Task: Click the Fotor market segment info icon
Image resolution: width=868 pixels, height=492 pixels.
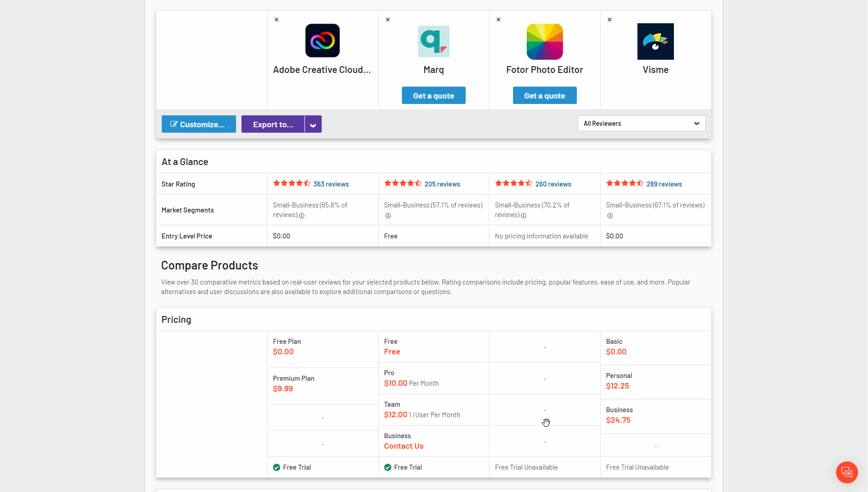Action: [x=524, y=216]
